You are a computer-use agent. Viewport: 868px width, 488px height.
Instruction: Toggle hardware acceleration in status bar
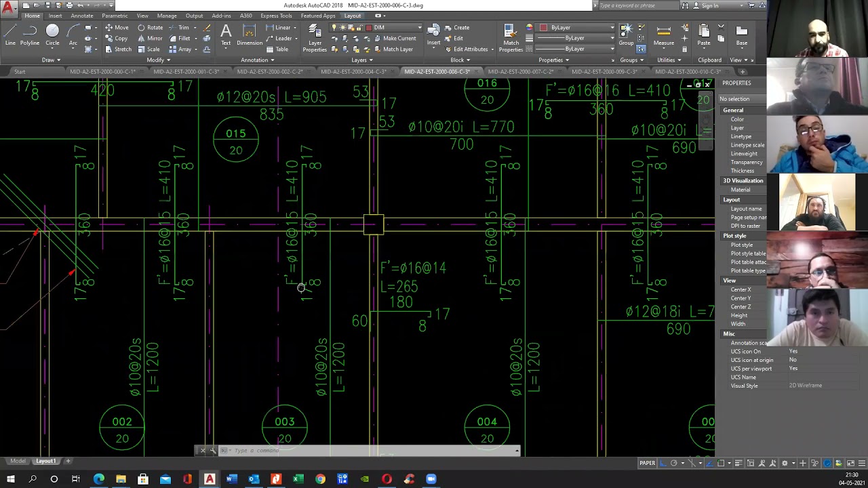click(827, 464)
